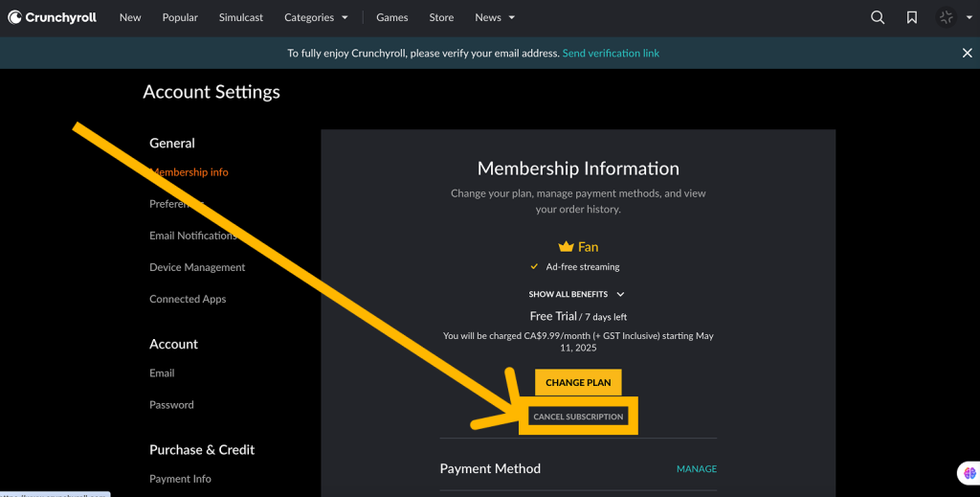Open the account menu arrow
Viewport: 980px width, 497px height.
[970, 17]
